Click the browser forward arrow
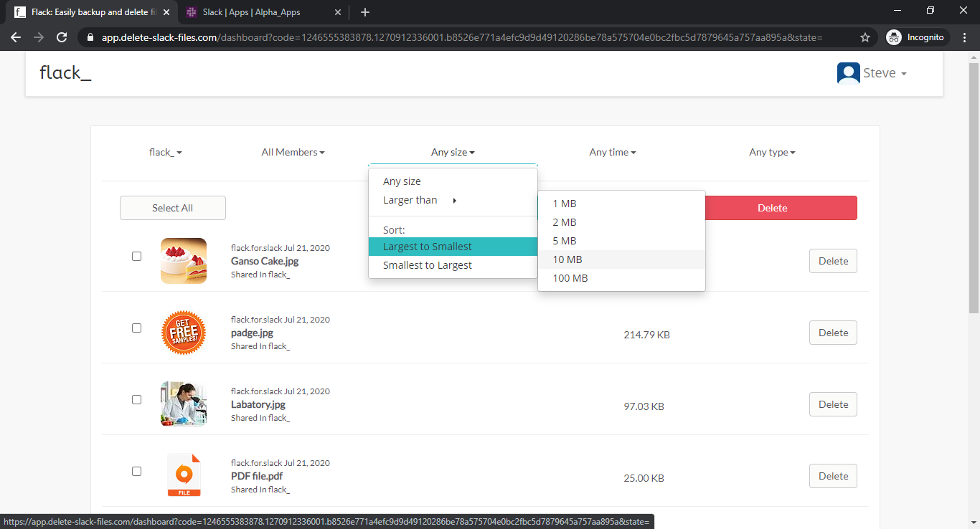 (39, 37)
